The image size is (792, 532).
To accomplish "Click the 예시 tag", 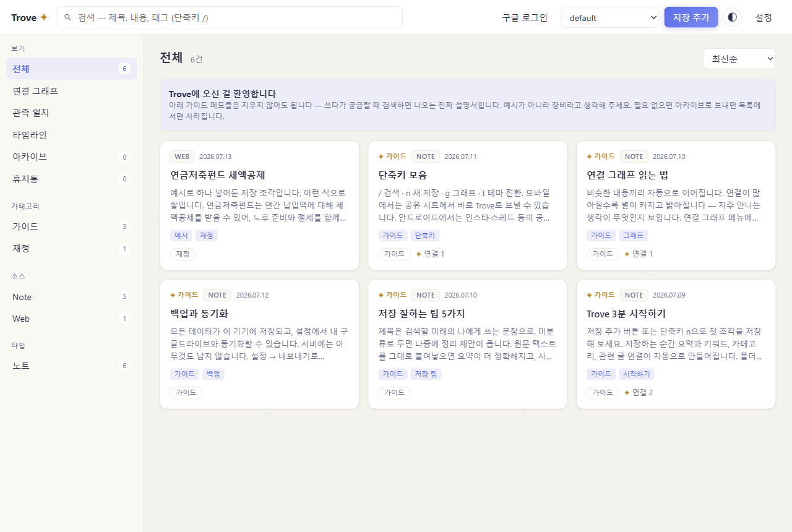I will pos(181,236).
